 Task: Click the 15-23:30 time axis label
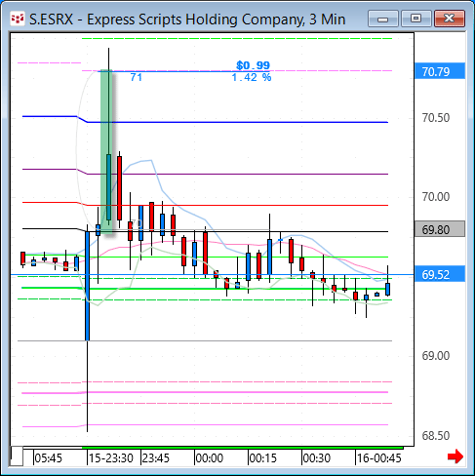click(x=111, y=458)
